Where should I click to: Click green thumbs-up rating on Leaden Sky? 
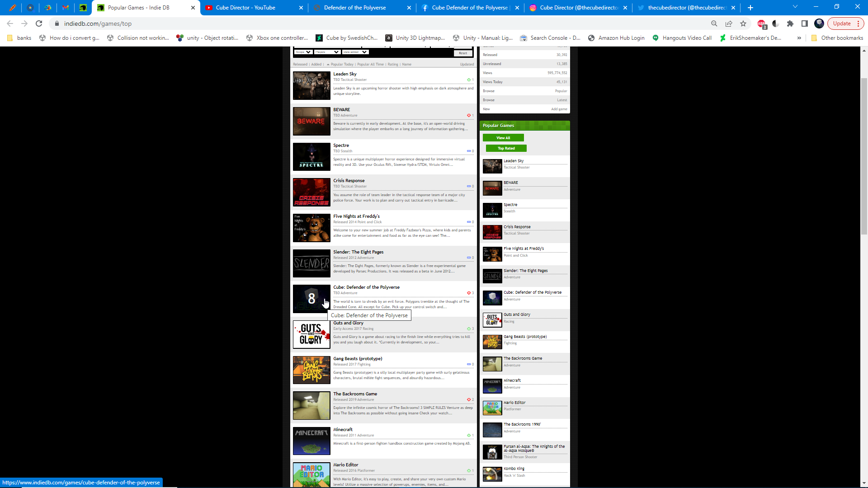469,80
